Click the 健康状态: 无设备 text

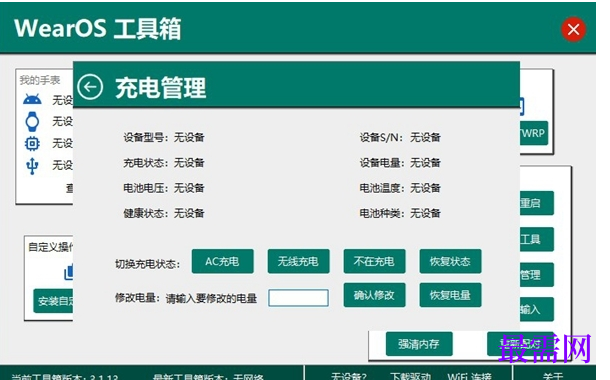click(x=164, y=213)
